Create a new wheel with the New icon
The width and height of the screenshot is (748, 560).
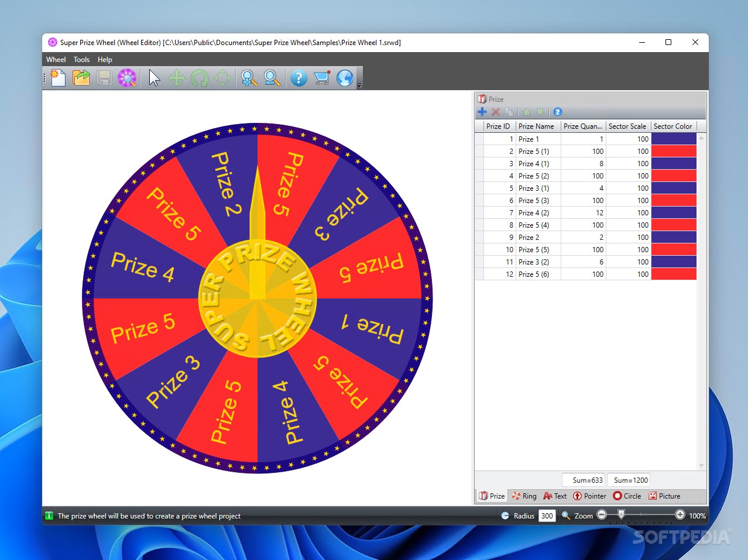pos(58,78)
